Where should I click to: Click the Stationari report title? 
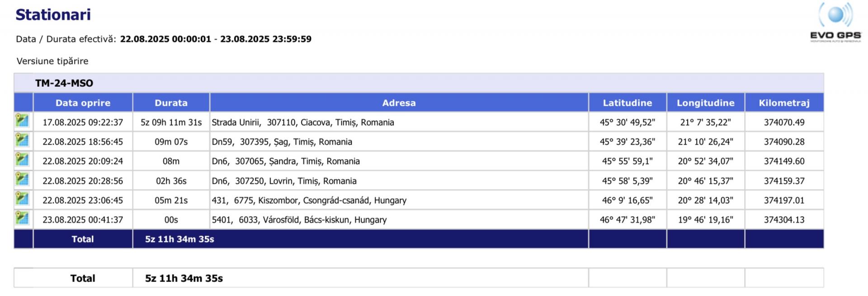pyautogui.click(x=53, y=15)
